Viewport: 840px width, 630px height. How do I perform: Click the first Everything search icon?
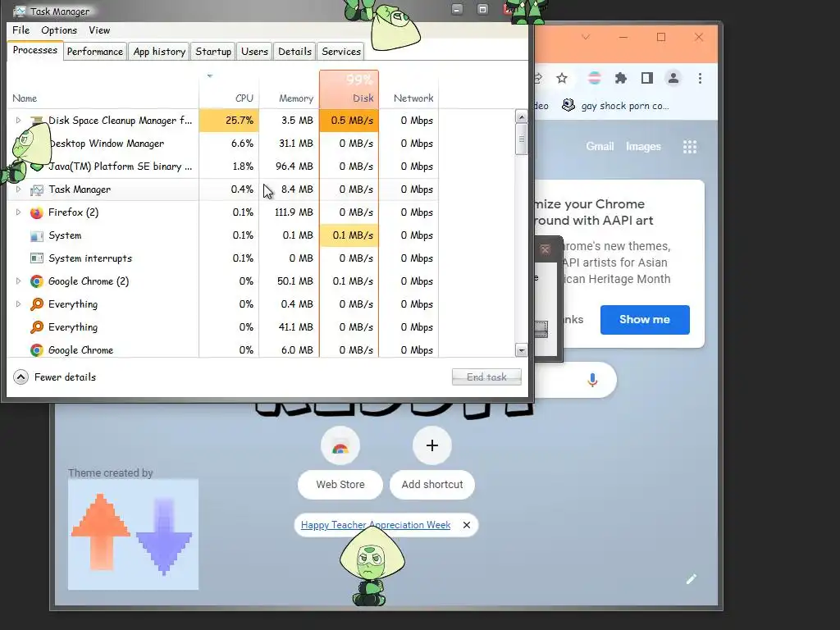(x=36, y=304)
